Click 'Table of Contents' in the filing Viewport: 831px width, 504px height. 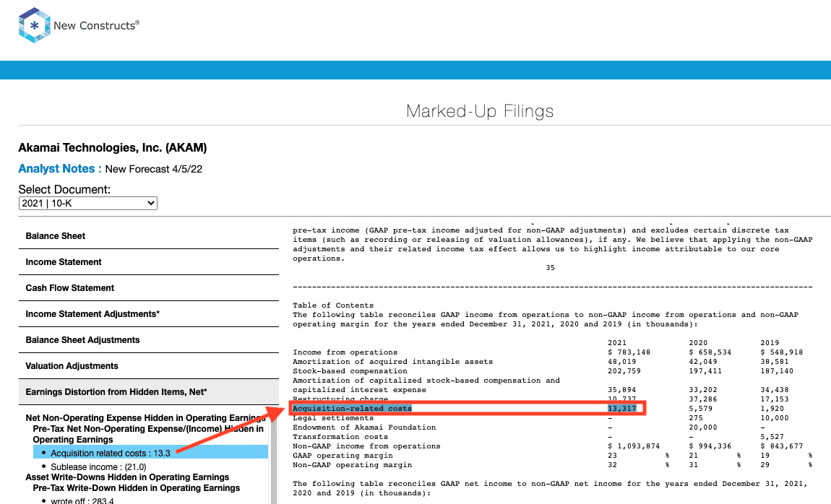point(333,305)
